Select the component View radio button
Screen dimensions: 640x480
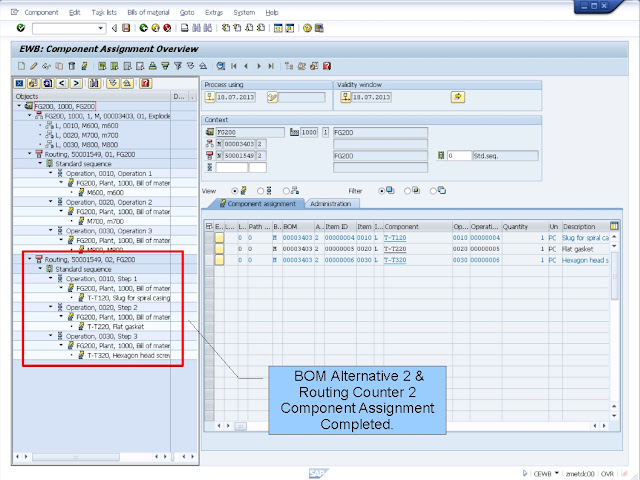[234, 191]
